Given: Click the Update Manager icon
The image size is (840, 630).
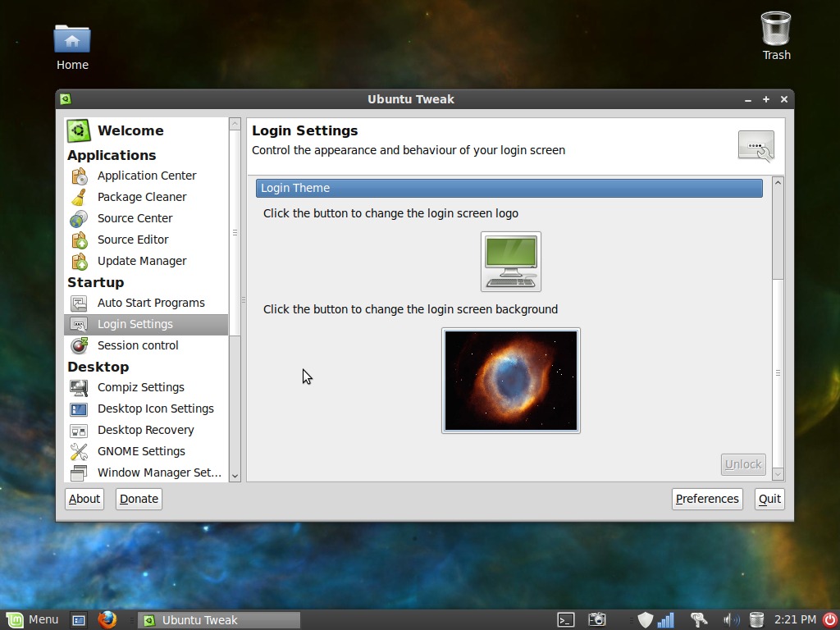Looking at the screenshot, I should pyautogui.click(x=80, y=262).
